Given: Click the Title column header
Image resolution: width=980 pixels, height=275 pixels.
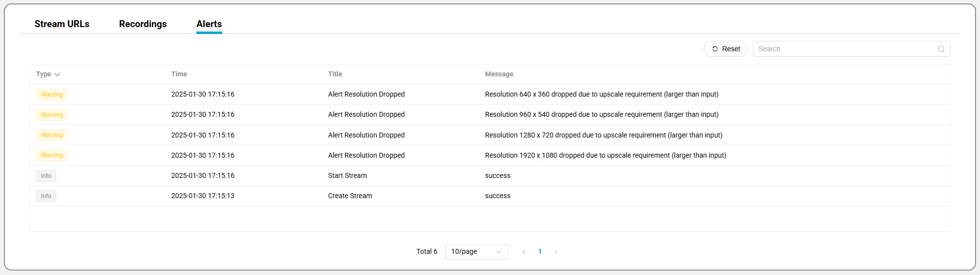Looking at the screenshot, I should click(335, 74).
